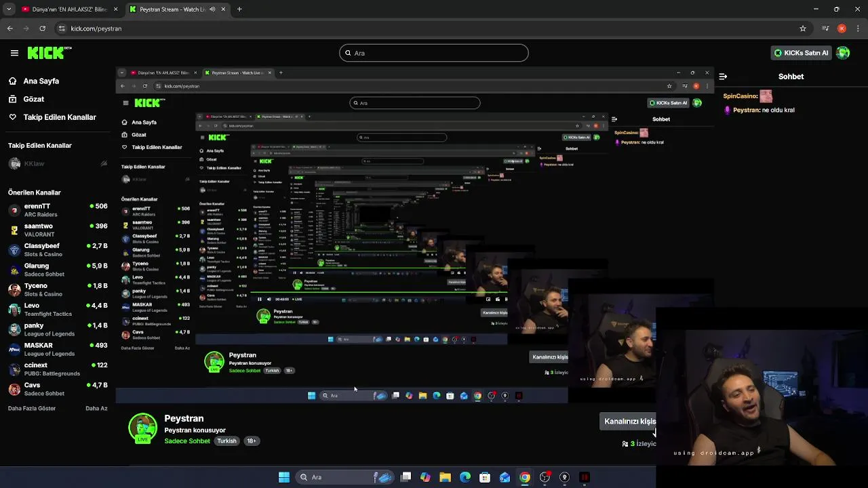Open recommended channel Classybeef
Viewport: 868px width, 488px height.
pos(58,249)
